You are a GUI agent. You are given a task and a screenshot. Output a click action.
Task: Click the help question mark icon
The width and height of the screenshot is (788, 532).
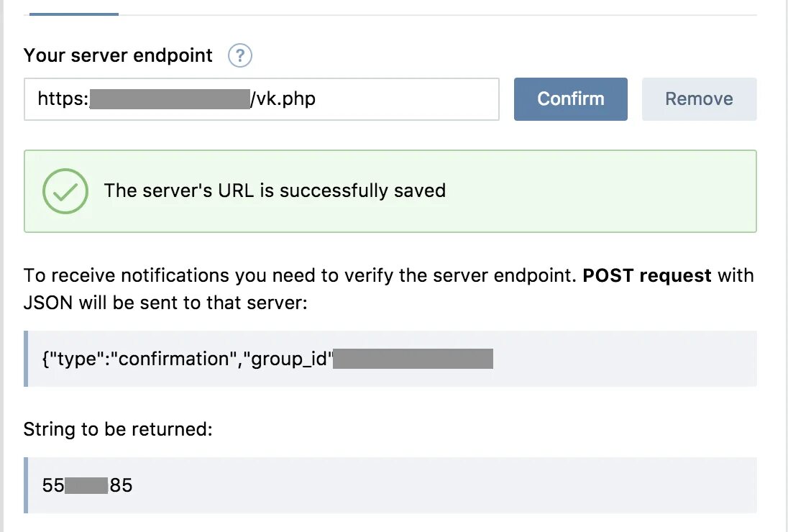tap(240, 56)
